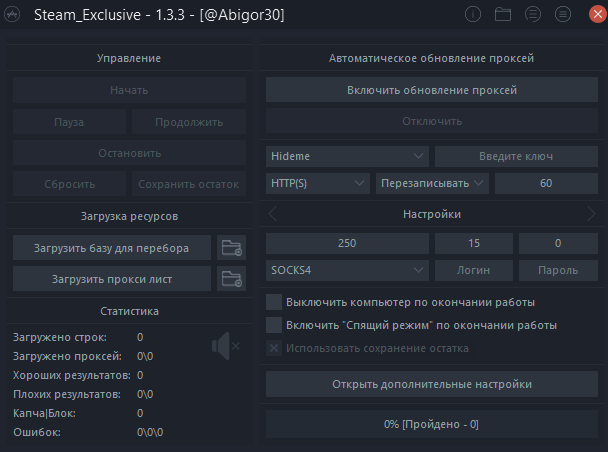Open the info icon in title bar
Screen dimensions: 608x452
tap(473, 15)
